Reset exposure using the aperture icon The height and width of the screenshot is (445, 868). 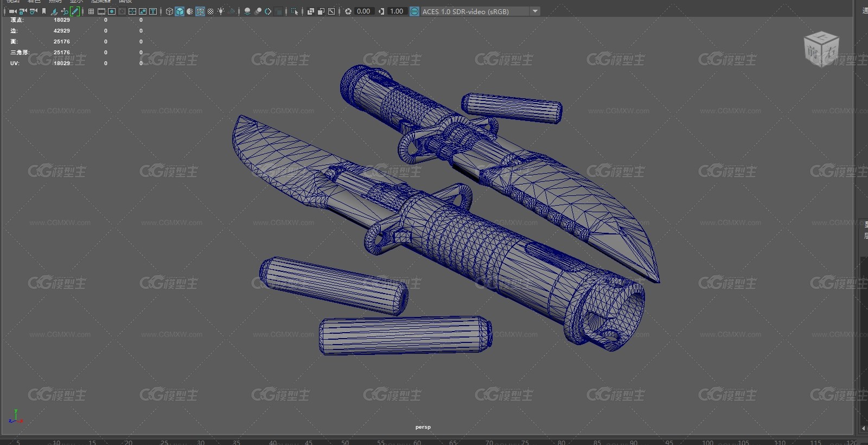point(348,11)
